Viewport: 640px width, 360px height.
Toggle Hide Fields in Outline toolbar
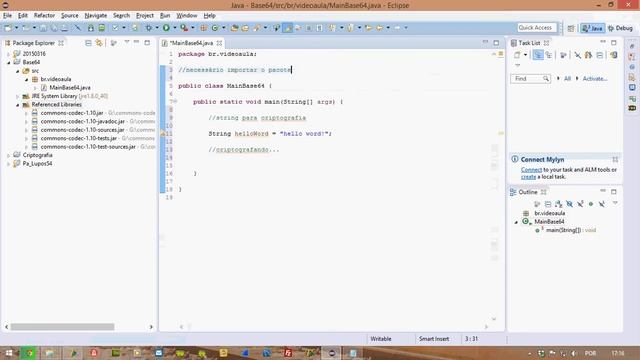pyautogui.click(x=569, y=204)
